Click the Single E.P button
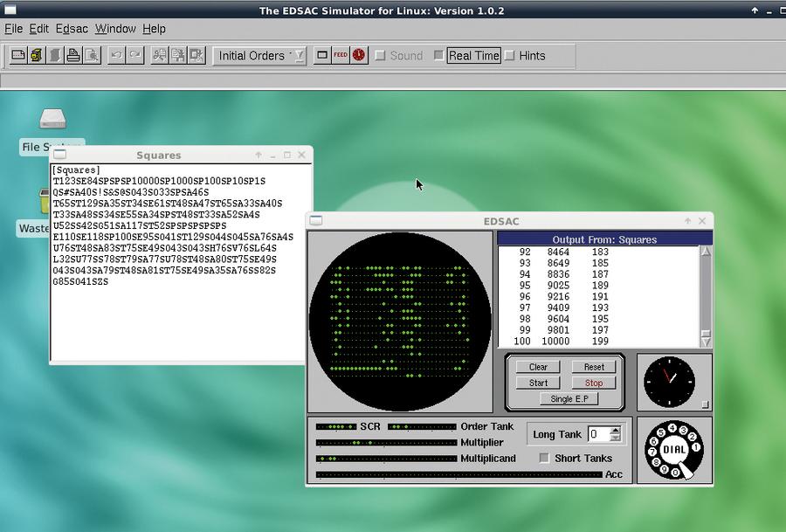The width and height of the screenshot is (786, 532). [569, 399]
